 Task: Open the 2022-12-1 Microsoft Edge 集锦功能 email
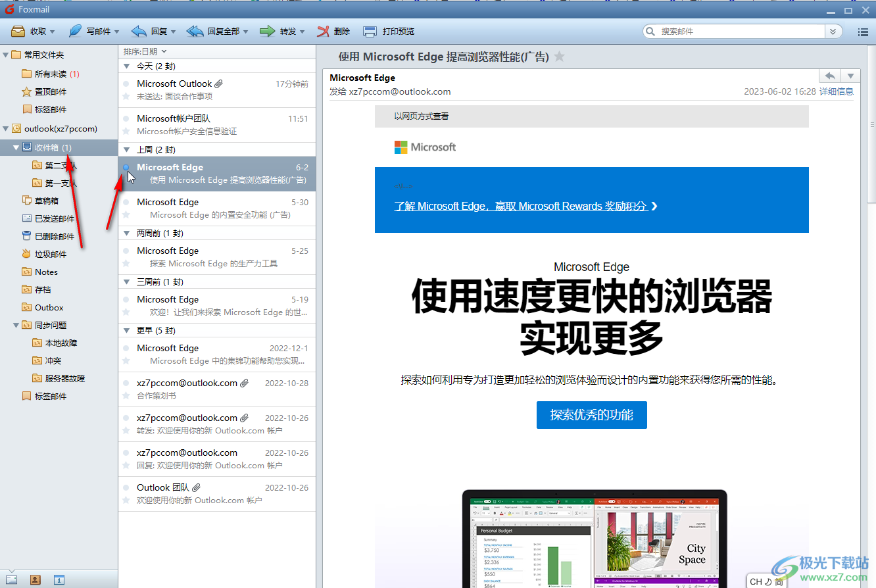click(217, 355)
